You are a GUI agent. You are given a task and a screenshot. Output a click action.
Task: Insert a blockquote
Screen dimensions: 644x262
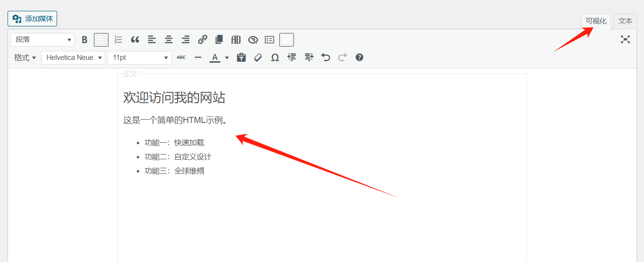(x=135, y=40)
